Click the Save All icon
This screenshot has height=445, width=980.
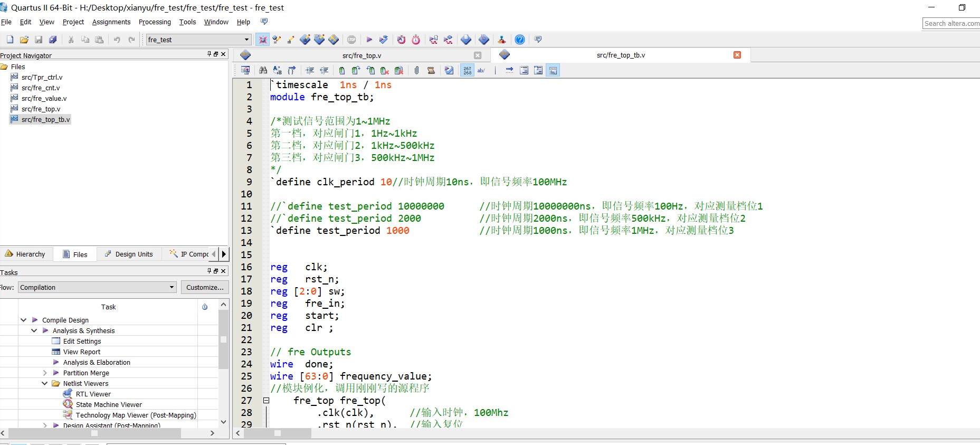(x=53, y=40)
